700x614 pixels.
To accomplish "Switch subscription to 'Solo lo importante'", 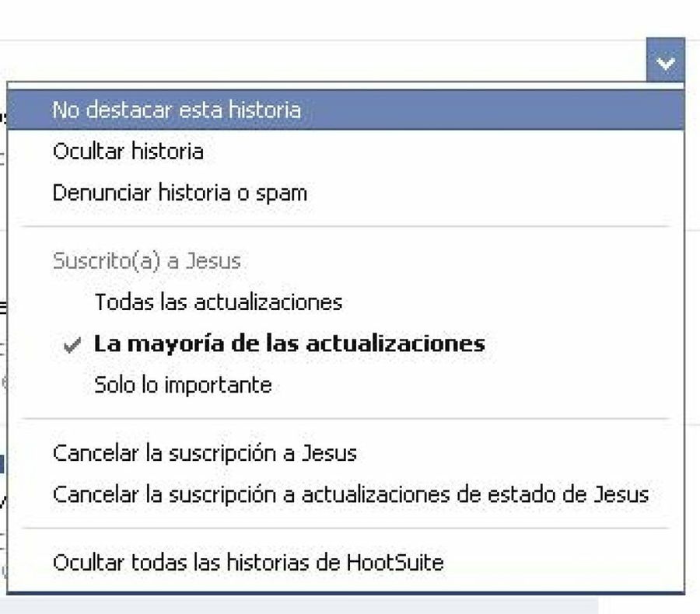I will 184,384.
